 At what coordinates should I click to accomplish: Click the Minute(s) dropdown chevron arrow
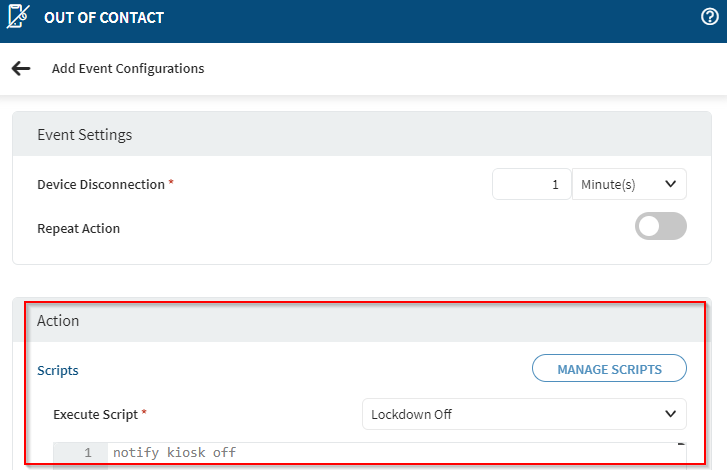point(671,184)
